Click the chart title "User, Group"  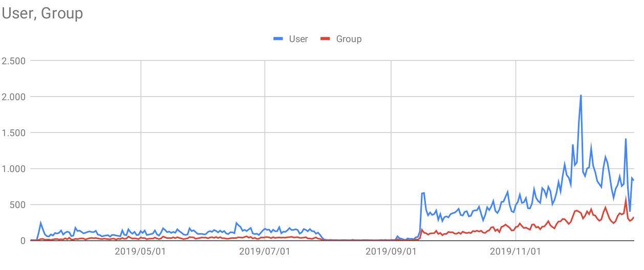pos(42,13)
